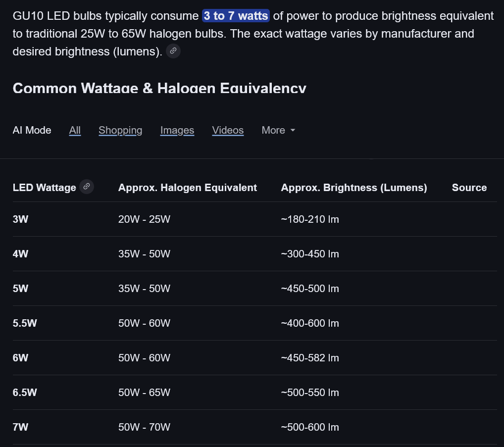Click the Source column header
The height and width of the screenshot is (447, 504).
pos(469,188)
